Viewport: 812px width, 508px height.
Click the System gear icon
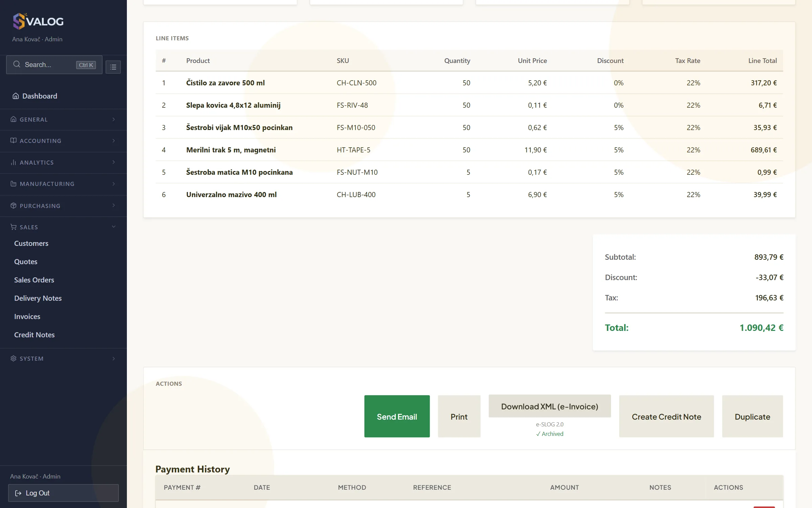(14, 358)
